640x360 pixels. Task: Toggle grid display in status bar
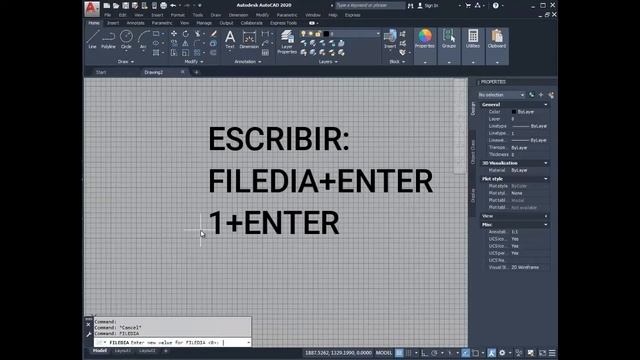399,353
